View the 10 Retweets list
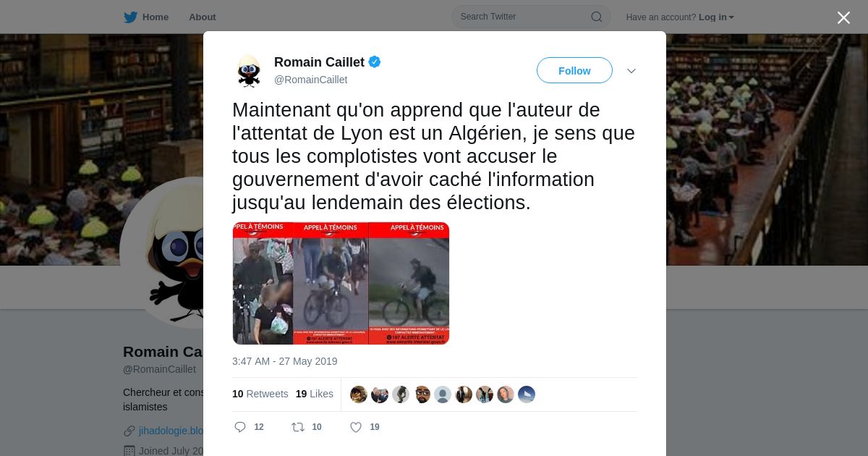The width and height of the screenshot is (868, 456). click(260, 394)
